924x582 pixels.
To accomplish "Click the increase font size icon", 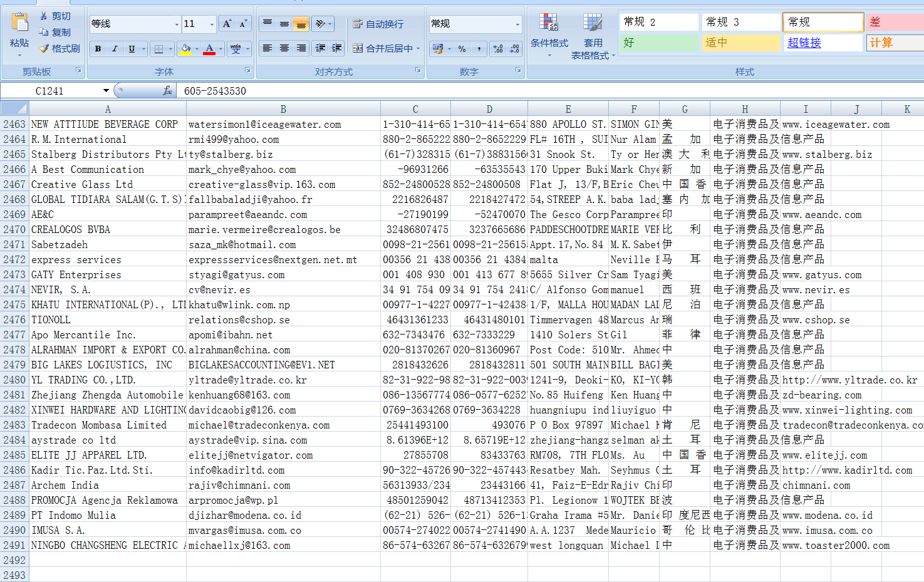I will (227, 24).
